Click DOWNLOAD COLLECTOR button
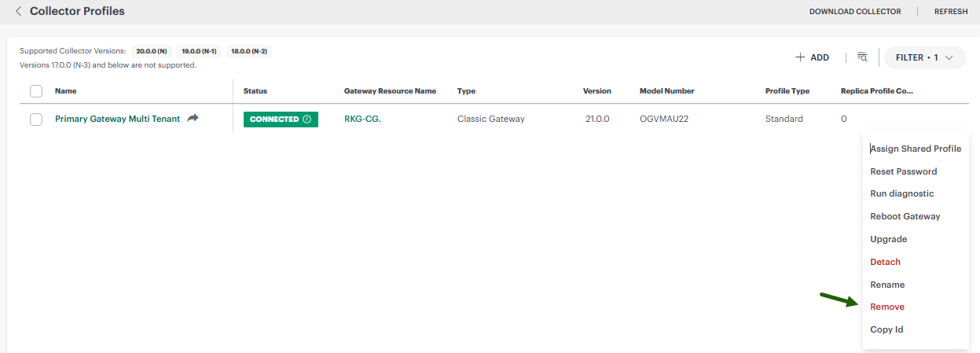The height and width of the screenshot is (353, 980). pos(854,12)
